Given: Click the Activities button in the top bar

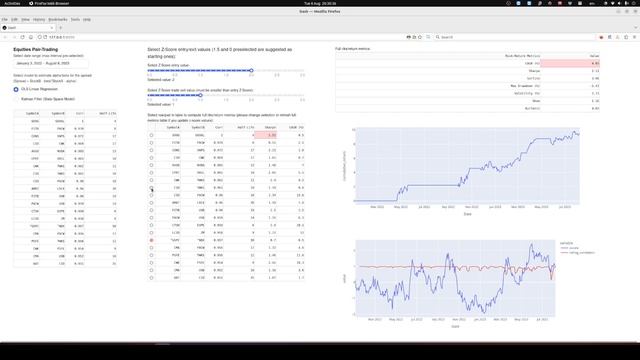Looking at the screenshot, I should pos(12,3).
